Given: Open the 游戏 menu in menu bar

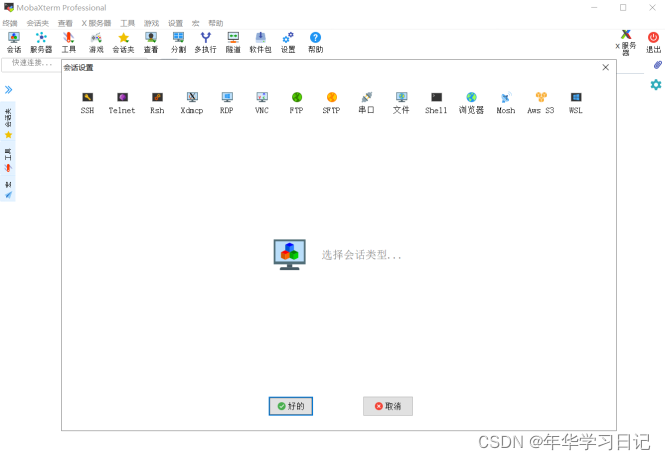Looking at the screenshot, I should [151, 23].
